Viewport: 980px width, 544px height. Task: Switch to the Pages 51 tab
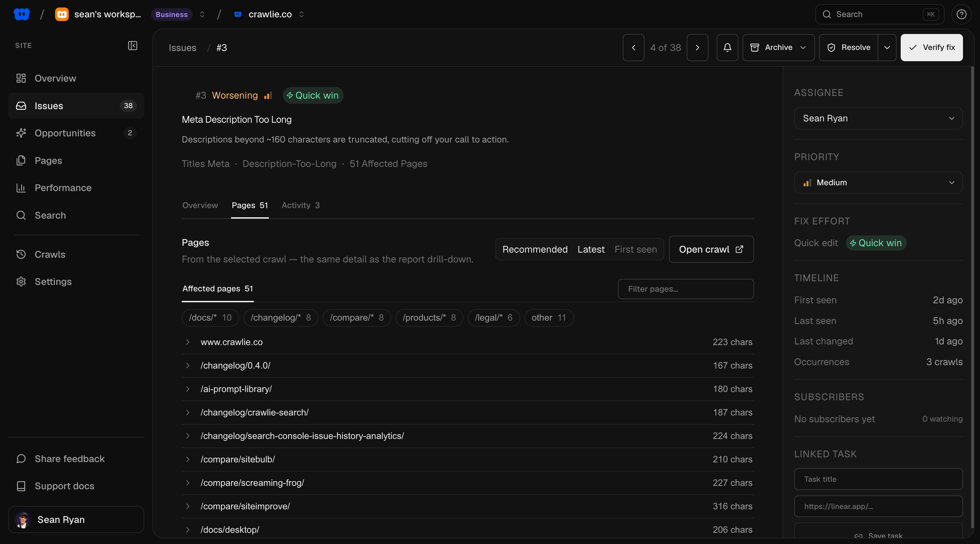coord(250,205)
